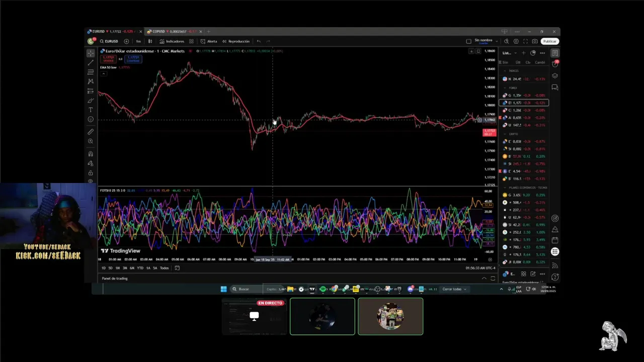Open chart settings gear icon
Viewport: 644px width, 362px height.
(x=516, y=41)
